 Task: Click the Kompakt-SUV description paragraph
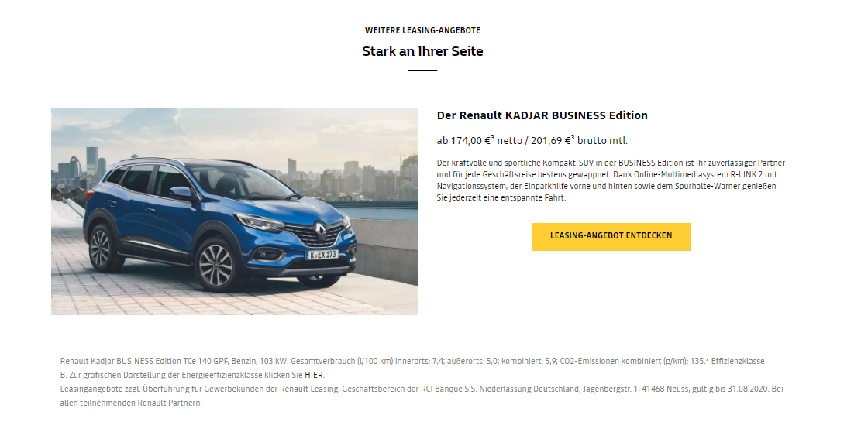[x=611, y=180]
